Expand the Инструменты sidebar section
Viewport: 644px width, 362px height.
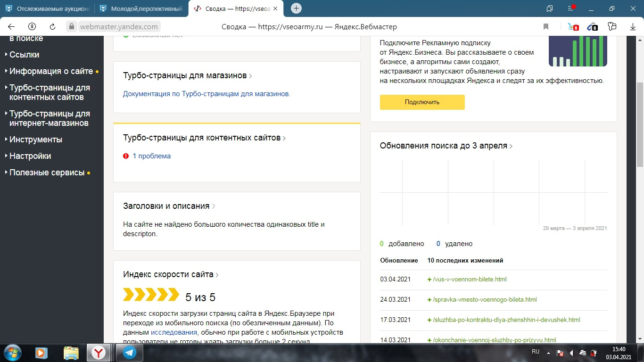pyautogui.click(x=36, y=140)
